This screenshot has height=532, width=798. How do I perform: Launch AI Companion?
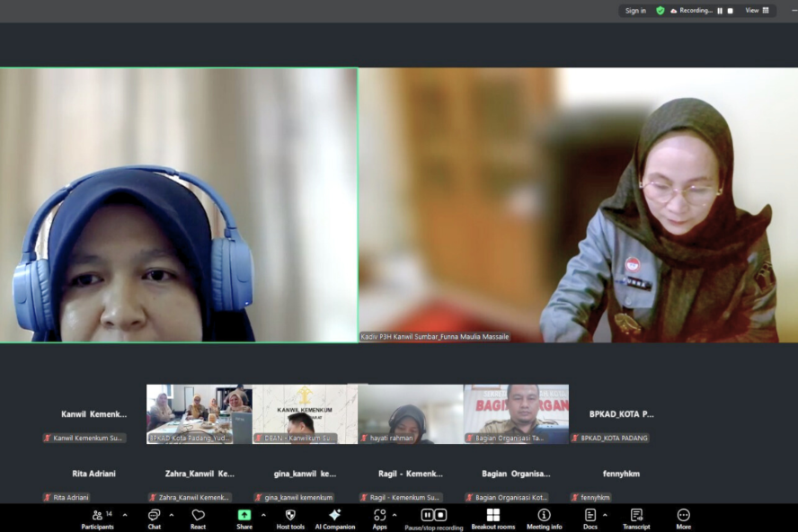click(334, 518)
